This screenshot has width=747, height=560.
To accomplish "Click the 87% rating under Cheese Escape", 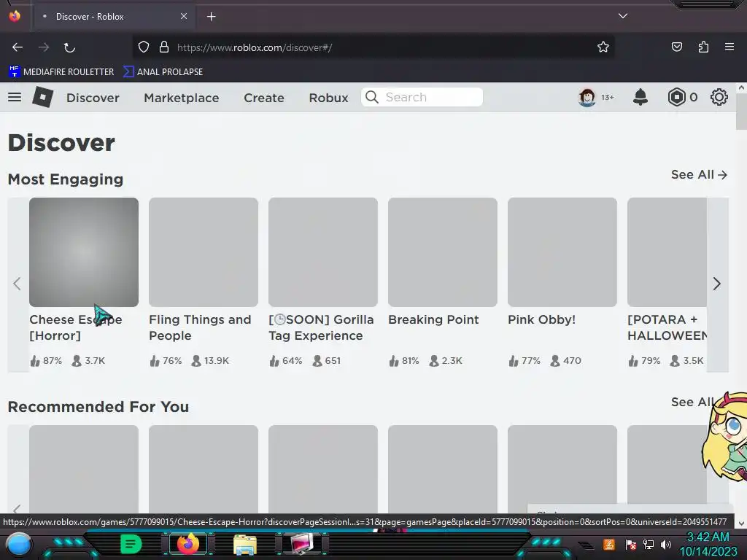I will click(46, 360).
